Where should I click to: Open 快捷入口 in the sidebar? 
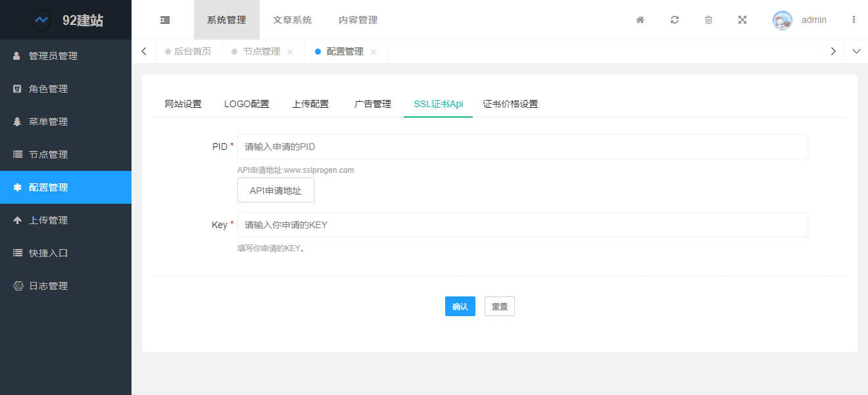(66, 253)
